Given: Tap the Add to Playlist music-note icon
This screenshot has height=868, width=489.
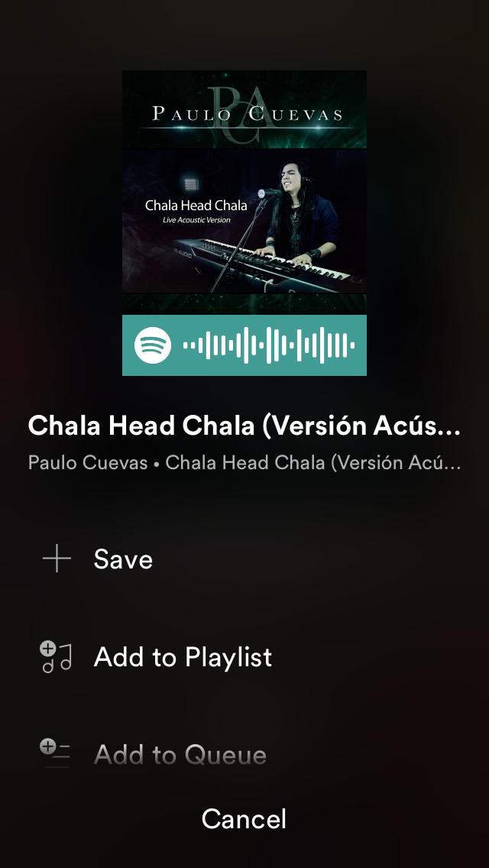Looking at the screenshot, I should coord(57,656).
